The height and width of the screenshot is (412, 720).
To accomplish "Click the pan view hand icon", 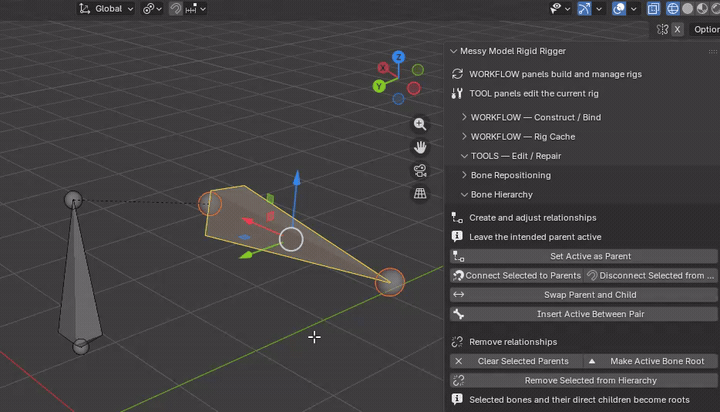I will click(420, 147).
